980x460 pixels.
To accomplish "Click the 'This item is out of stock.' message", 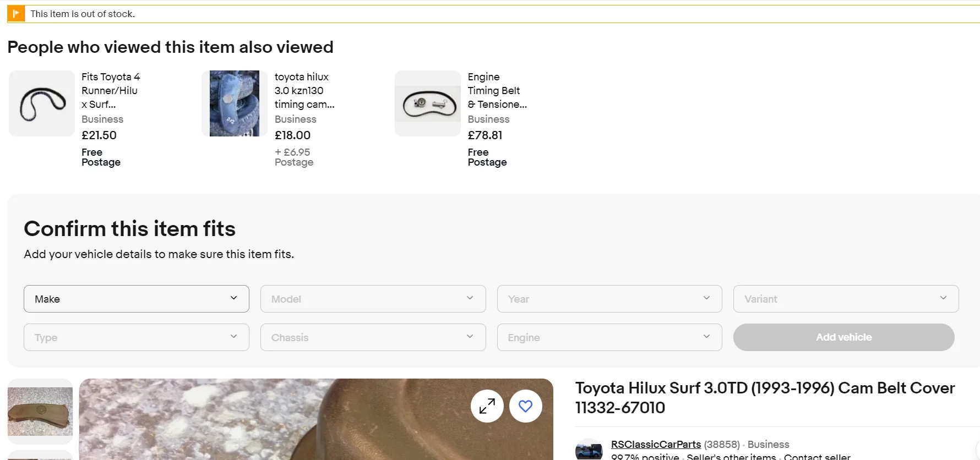I will coord(83,14).
